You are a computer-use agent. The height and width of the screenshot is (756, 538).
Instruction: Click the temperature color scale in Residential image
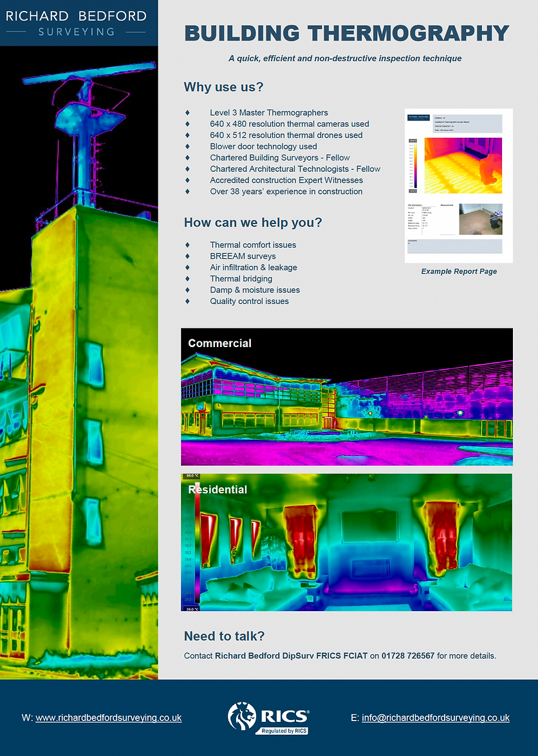pos(196,543)
